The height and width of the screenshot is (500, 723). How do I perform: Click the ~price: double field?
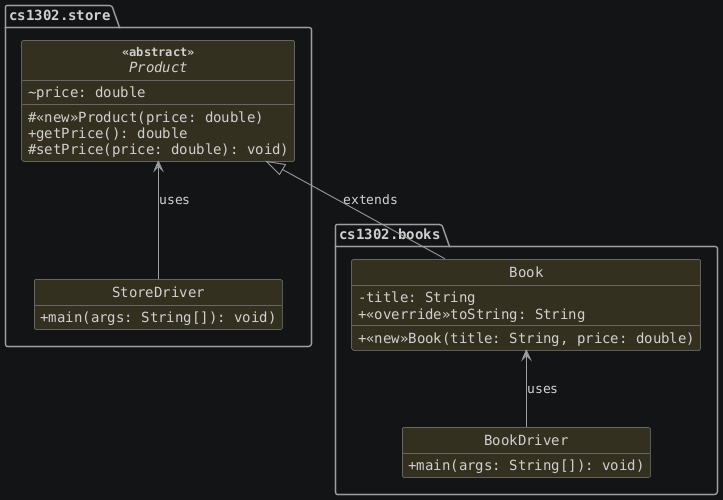[87, 92]
